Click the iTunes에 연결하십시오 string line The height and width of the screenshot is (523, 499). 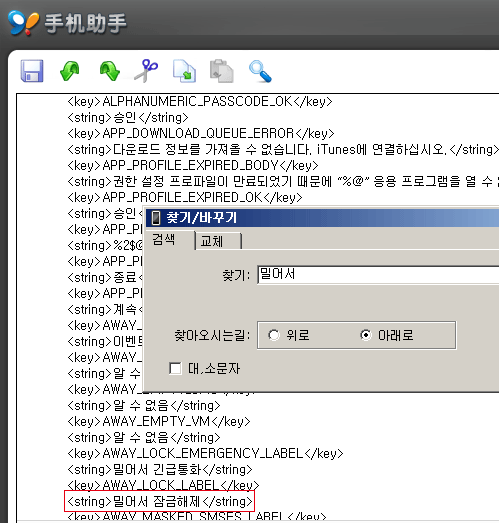click(283, 149)
